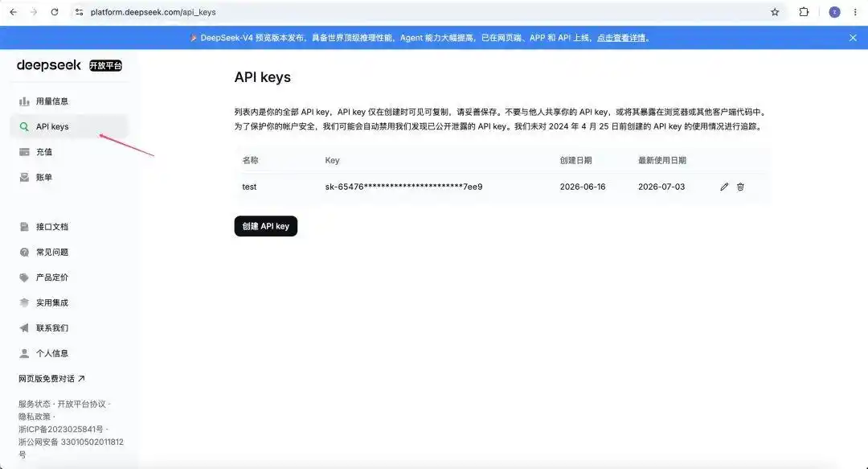Open the Chrome profile avatar
This screenshot has width=868, height=469.
pyautogui.click(x=834, y=11)
